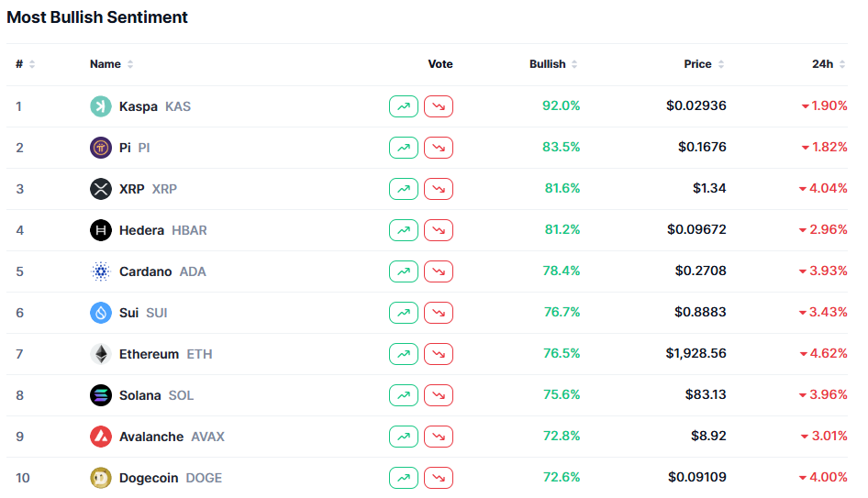The width and height of the screenshot is (868, 498).
Task: Click the Hedera coin logo icon
Action: [x=101, y=230]
